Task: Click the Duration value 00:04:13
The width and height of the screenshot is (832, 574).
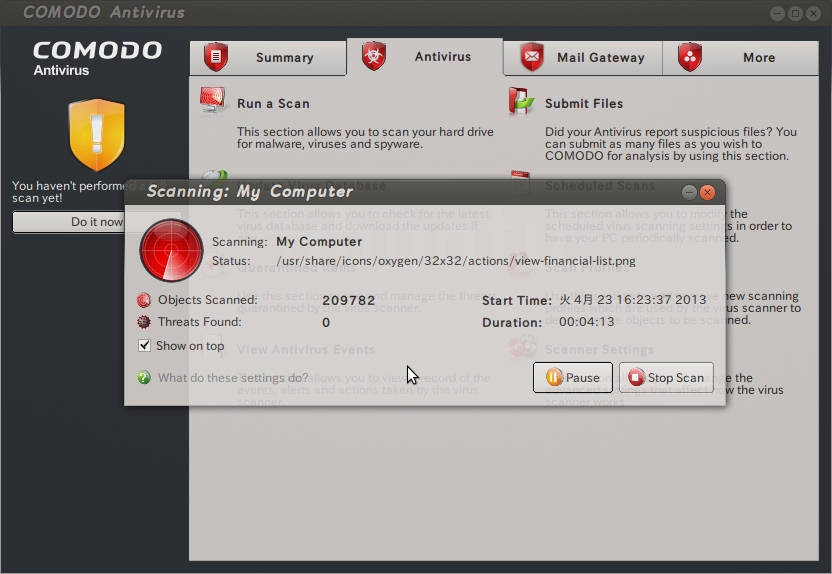Action: 586,322
